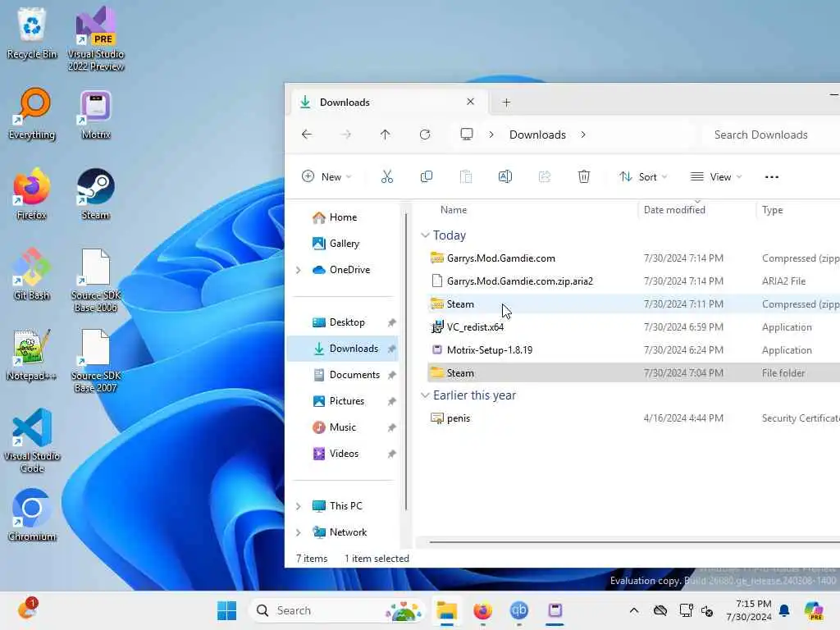Screen dimensions: 840x630
Task: Open pinned Documents folder in sidebar
Action: click(343, 374)
